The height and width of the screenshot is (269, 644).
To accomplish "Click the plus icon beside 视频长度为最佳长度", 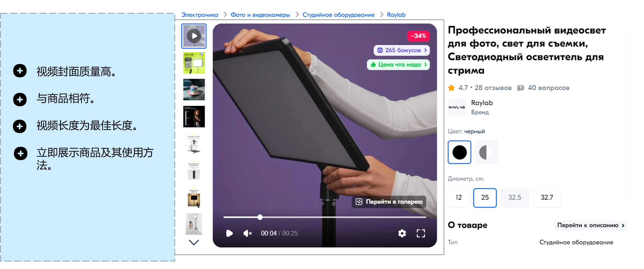I will click(x=20, y=126).
